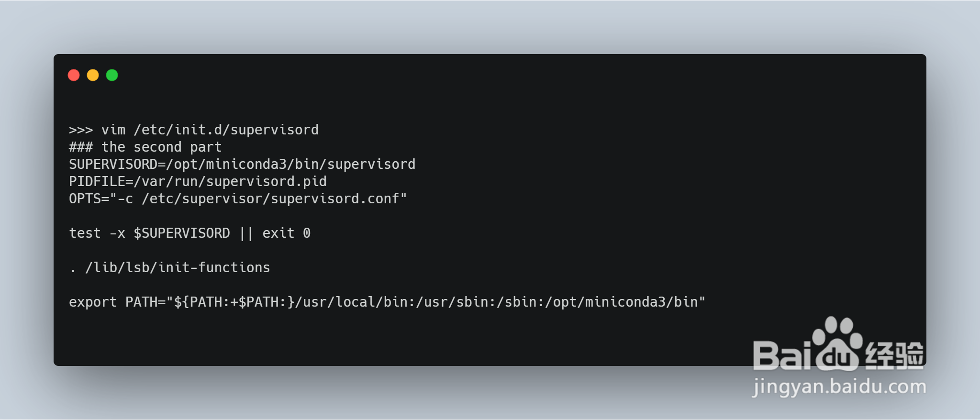Click the green maximize window button
The height and width of the screenshot is (420, 980).
[x=112, y=75]
